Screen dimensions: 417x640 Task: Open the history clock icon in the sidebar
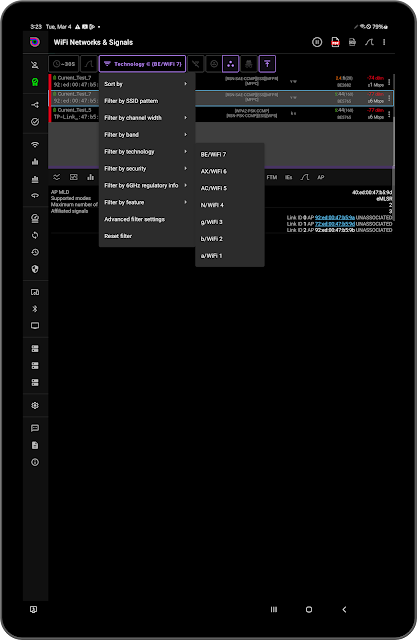(35, 252)
